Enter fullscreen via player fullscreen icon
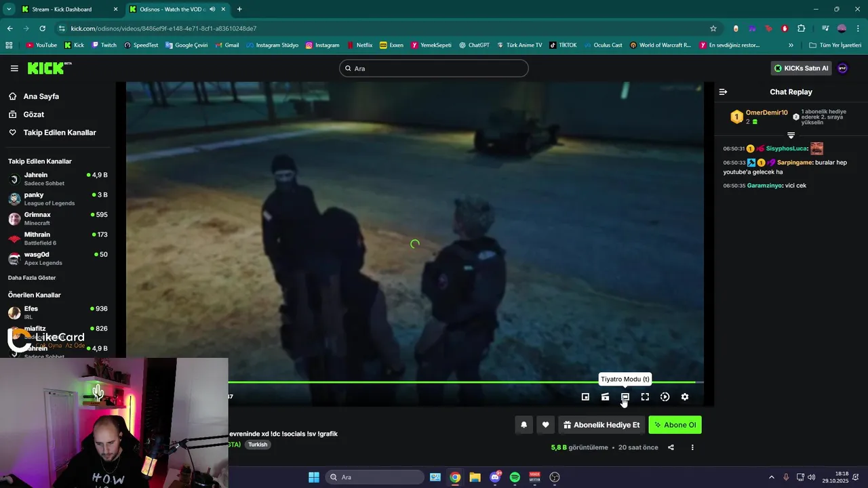Viewport: 868px width, 488px height. tap(645, 397)
